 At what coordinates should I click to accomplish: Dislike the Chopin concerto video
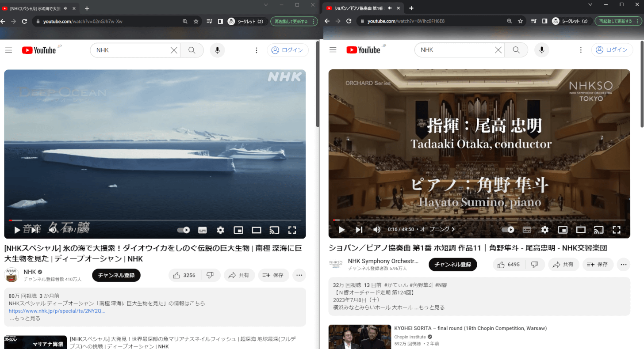click(535, 264)
